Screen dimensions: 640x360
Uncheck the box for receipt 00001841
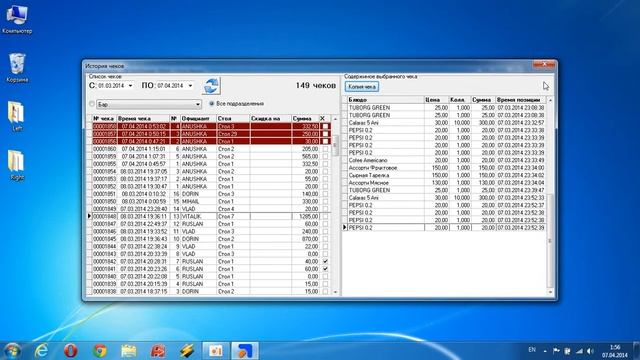tap(325, 269)
